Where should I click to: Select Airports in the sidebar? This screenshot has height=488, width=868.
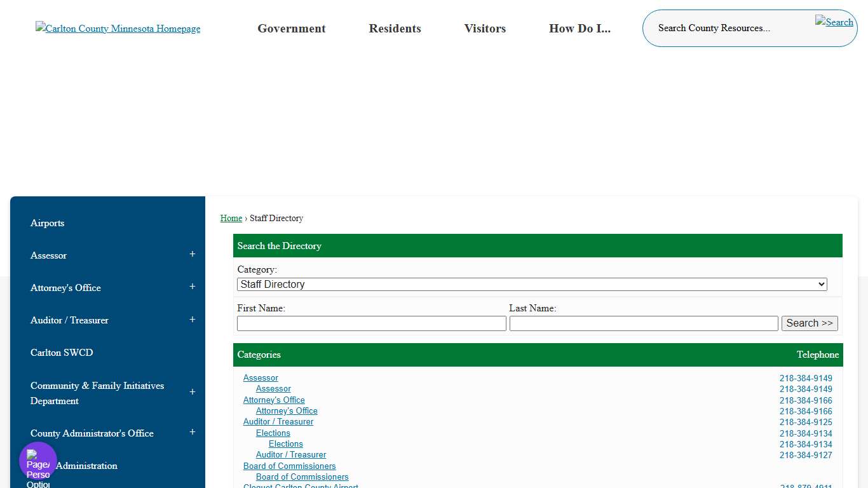click(47, 222)
